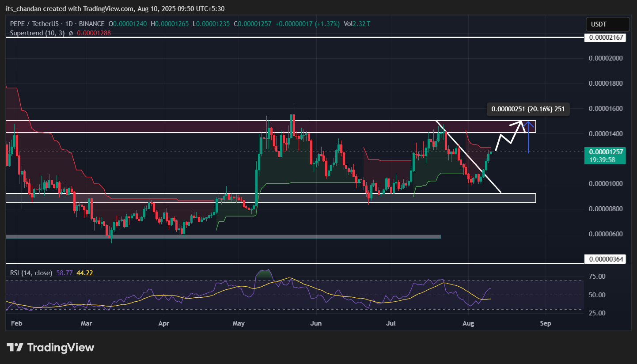Click the 0.00000364 horizontal line price label
The width and height of the screenshot is (637, 364).
pos(605,259)
